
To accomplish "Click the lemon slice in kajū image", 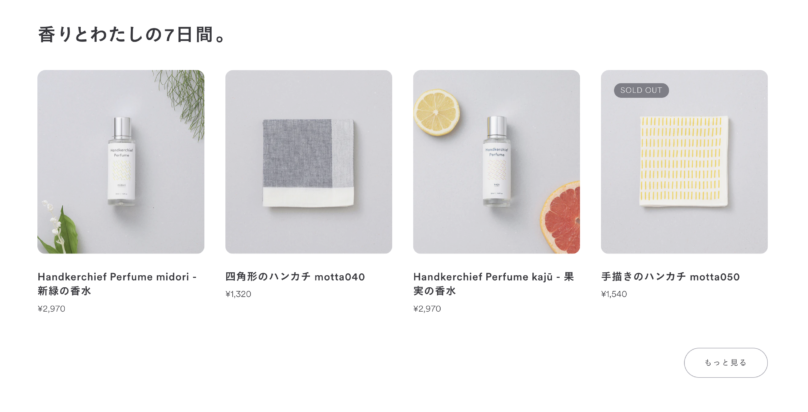I will [x=437, y=112].
